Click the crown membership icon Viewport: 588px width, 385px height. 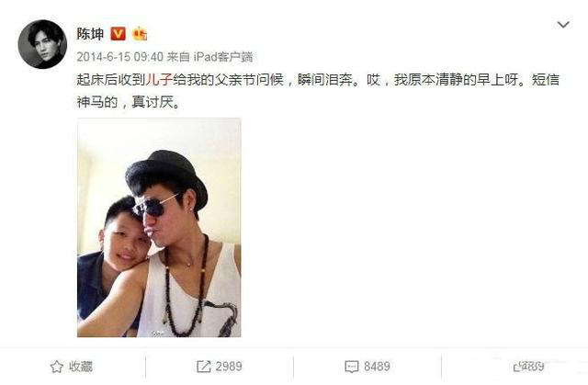(x=140, y=34)
